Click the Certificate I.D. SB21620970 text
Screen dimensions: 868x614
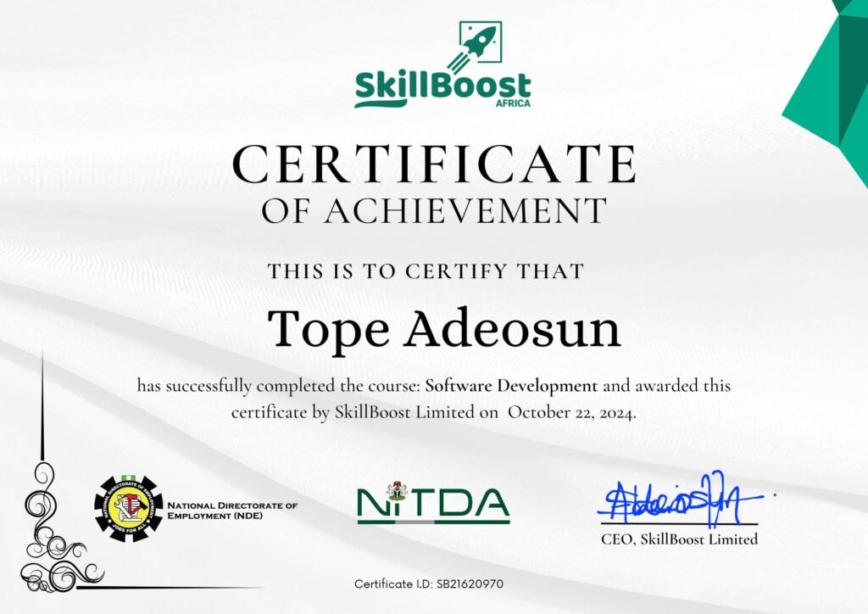429,583
